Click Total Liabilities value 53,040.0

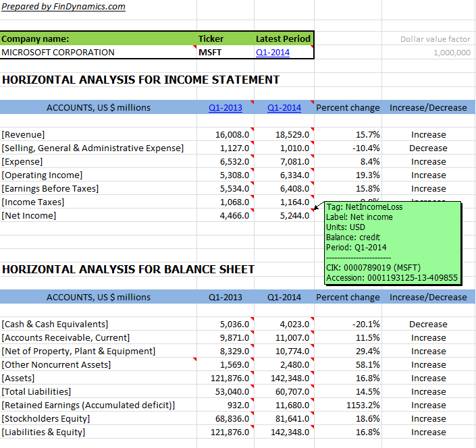coord(232,391)
